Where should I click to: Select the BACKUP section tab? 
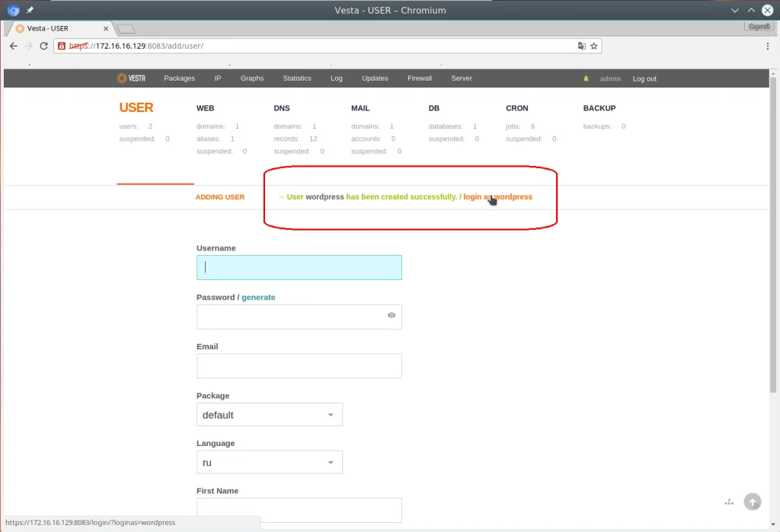[599, 108]
